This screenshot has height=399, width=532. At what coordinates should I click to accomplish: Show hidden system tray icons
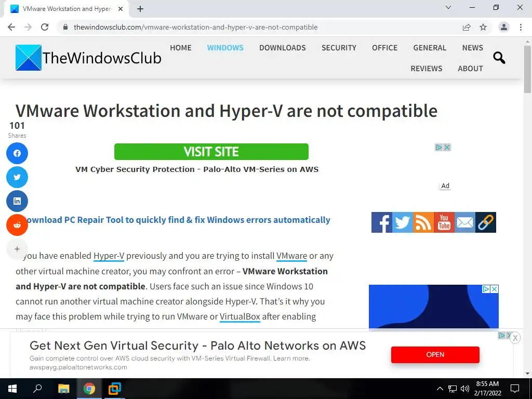(440, 389)
